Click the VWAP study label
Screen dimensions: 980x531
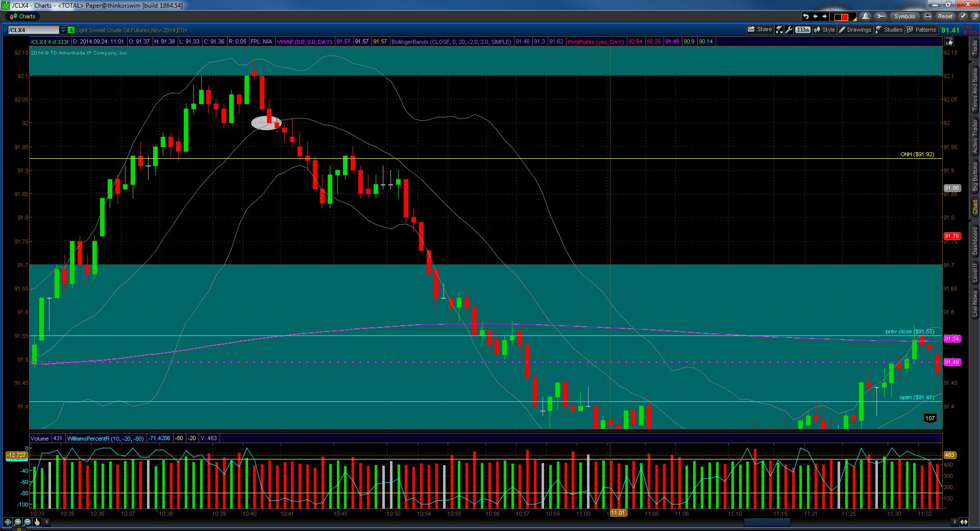pos(304,42)
